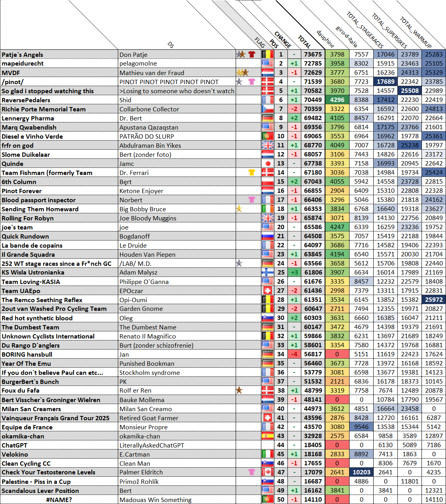
Task: Select the DS cell 'Stockholm syndrome'
Action: pyautogui.click(x=177, y=372)
